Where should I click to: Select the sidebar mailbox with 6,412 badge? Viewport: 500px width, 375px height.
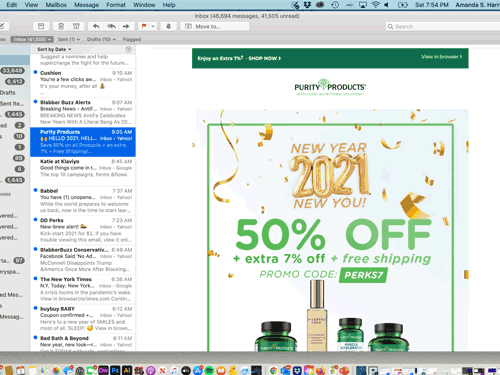pyautogui.click(x=15, y=81)
